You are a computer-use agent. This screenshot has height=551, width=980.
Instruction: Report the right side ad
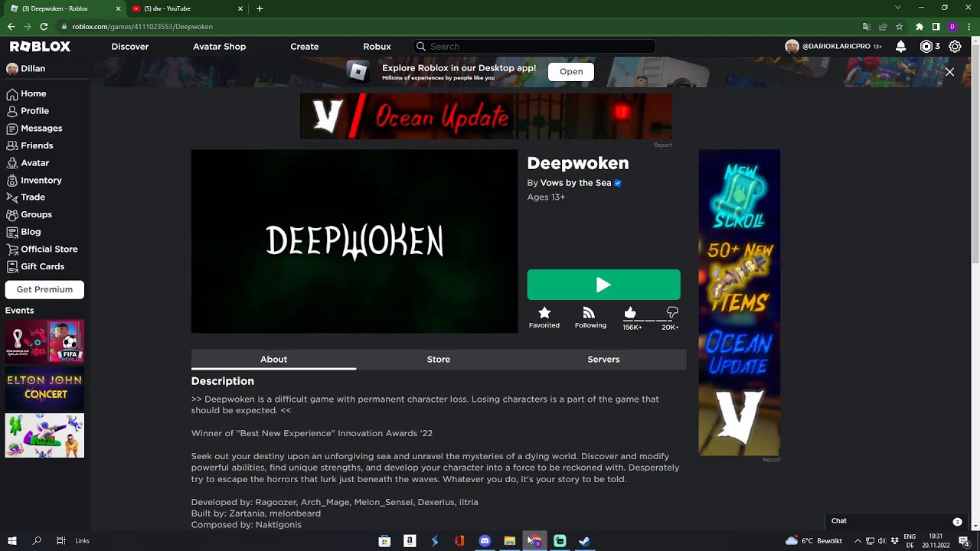[x=771, y=460]
